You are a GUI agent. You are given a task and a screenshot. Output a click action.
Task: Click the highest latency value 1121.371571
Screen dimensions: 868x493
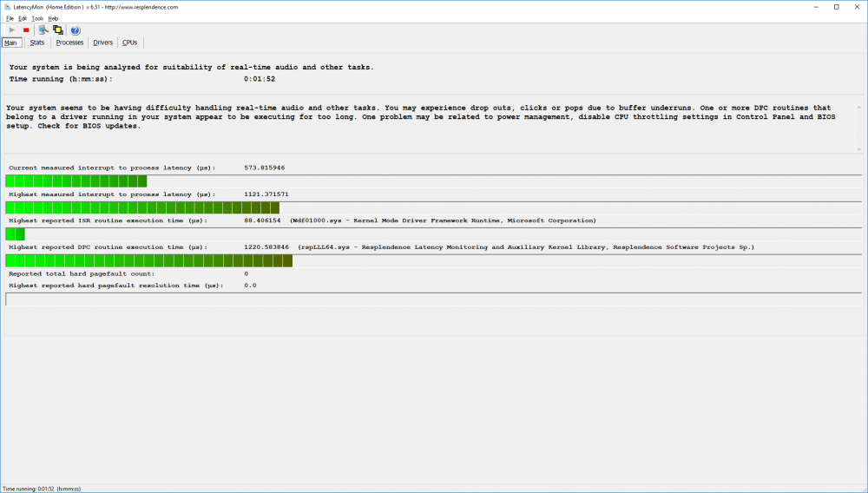pyautogui.click(x=266, y=194)
